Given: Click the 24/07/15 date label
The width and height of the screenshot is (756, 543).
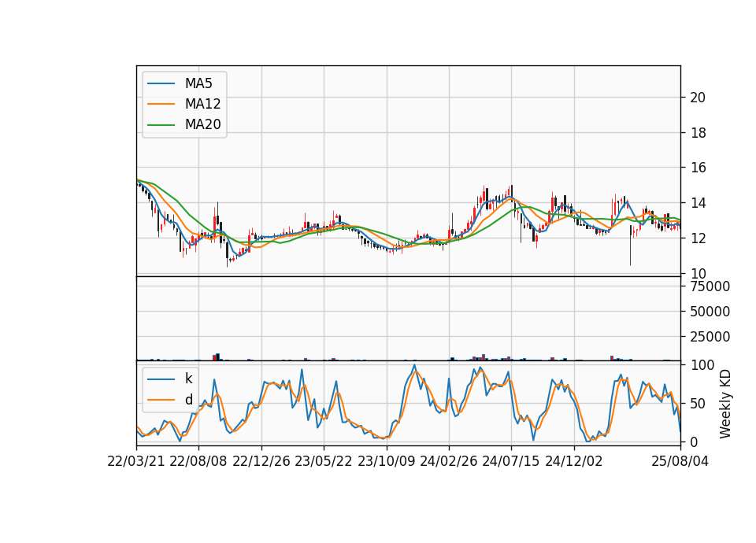Looking at the screenshot, I should 511,462.
